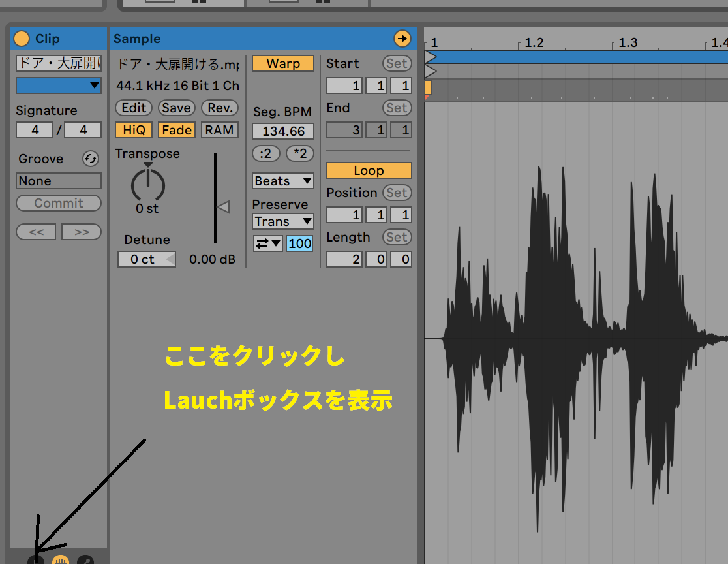
Task: Click the Start Set button
Action: tap(397, 64)
